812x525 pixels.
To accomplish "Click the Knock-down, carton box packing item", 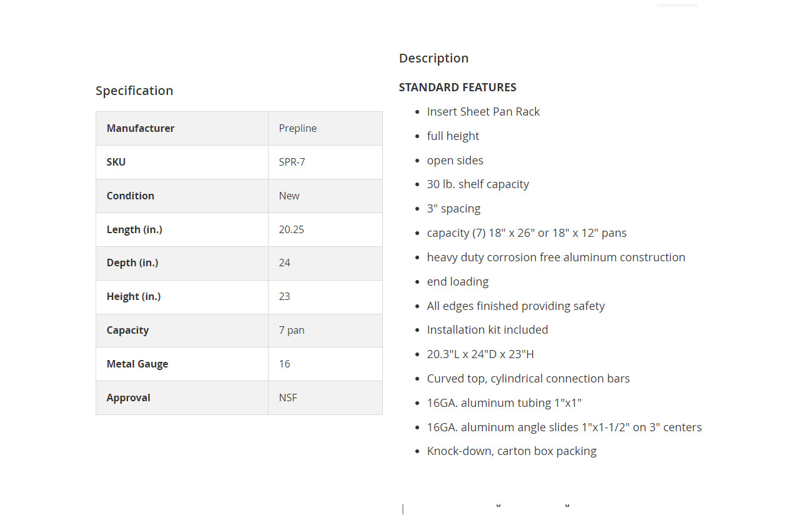I will pos(512,451).
